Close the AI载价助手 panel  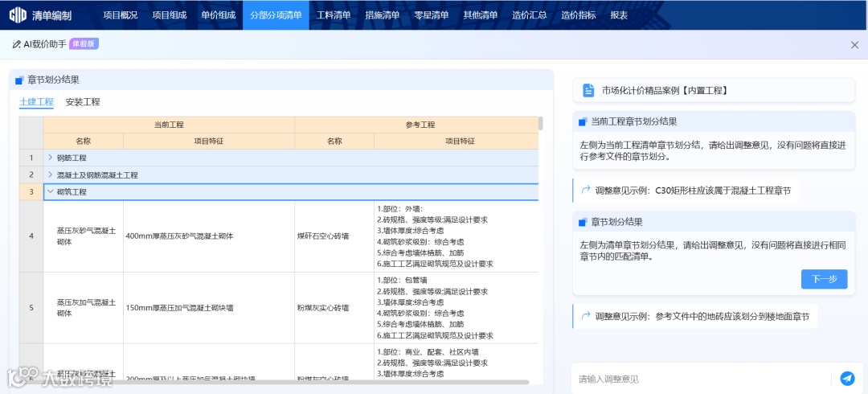(x=854, y=45)
